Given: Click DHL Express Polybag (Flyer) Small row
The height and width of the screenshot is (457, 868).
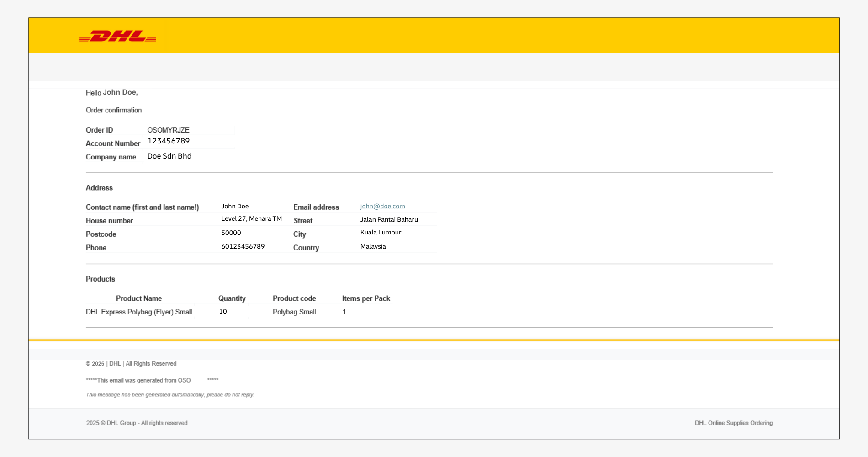Looking at the screenshot, I should [139, 312].
